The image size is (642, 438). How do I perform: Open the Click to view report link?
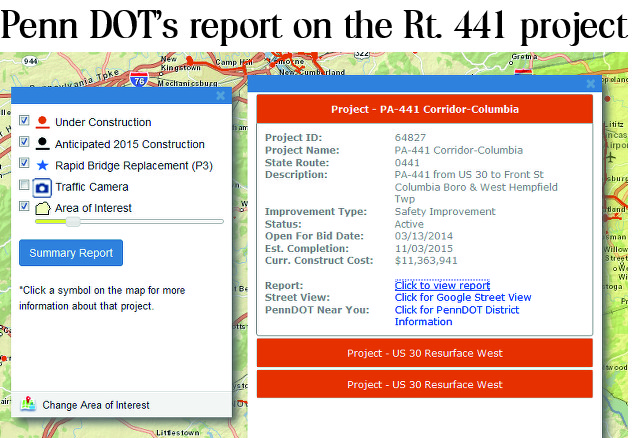click(x=442, y=286)
